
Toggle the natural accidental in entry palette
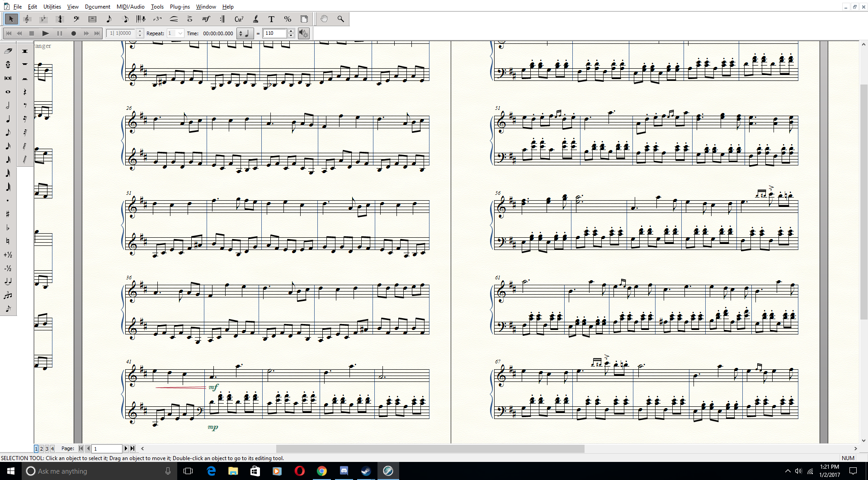pos(8,241)
